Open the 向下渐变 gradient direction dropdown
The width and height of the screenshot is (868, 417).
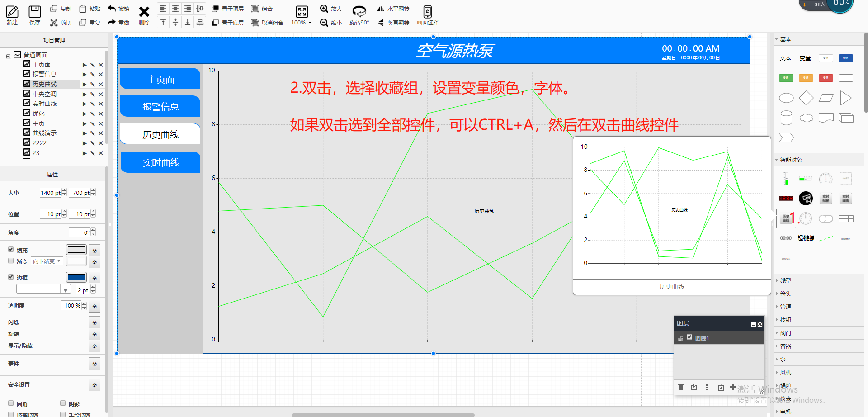point(47,261)
